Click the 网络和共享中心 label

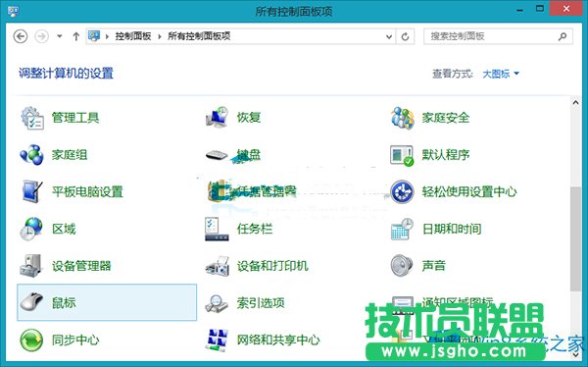[278, 340]
